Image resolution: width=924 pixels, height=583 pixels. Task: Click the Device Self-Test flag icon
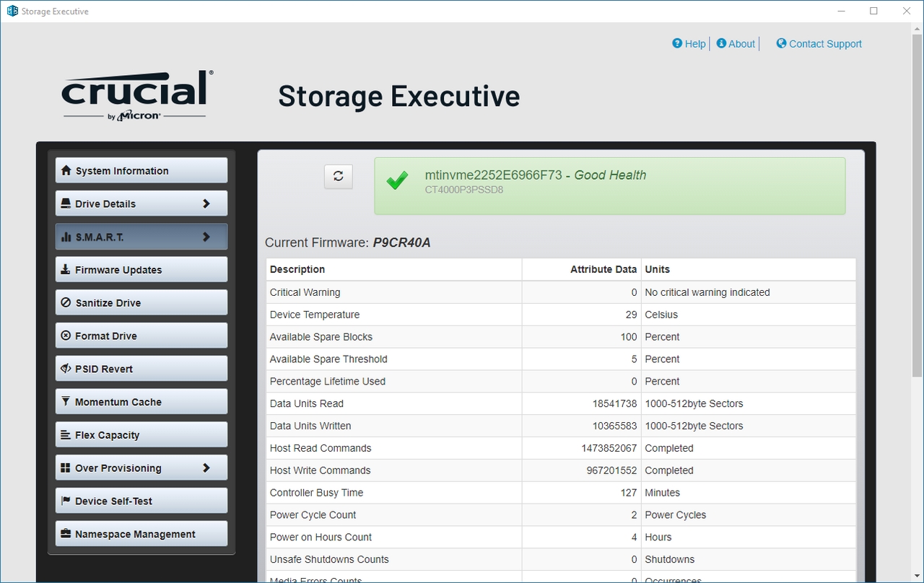(x=66, y=501)
